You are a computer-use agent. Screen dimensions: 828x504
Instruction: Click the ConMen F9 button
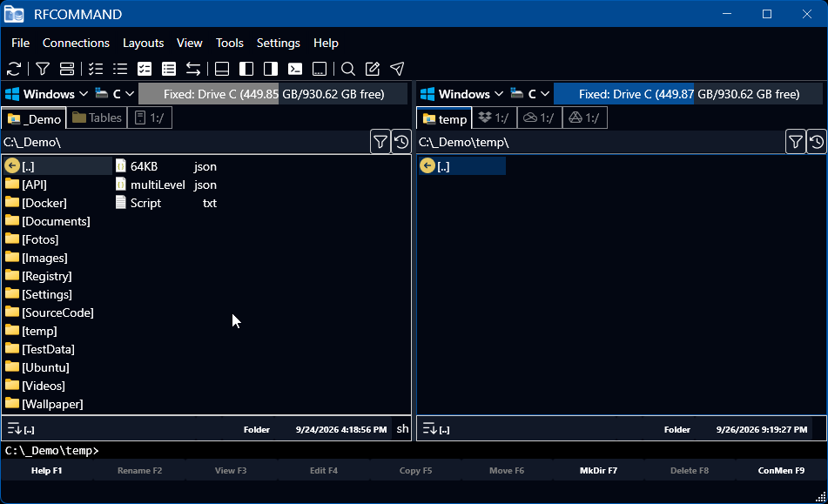pyautogui.click(x=782, y=470)
